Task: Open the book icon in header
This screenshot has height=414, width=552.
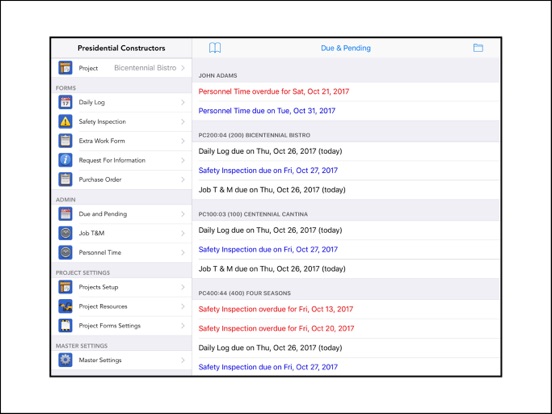Action: click(x=215, y=48)
